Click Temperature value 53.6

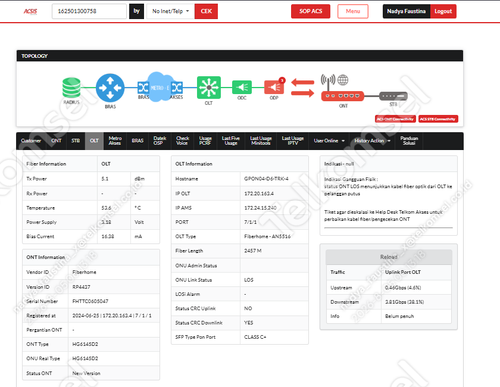tap(106, 208)
